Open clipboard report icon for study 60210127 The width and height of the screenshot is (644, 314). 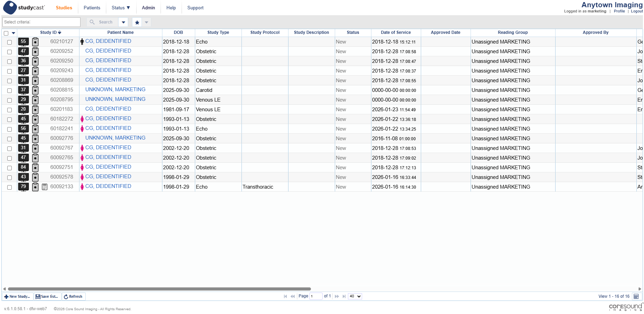[x=35, y=42]
